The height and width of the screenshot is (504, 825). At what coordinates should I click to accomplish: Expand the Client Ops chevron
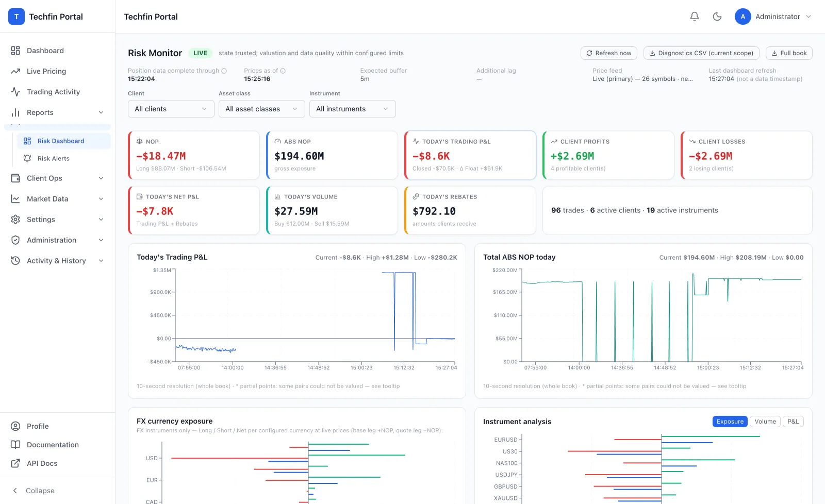(x=101, y=178)
